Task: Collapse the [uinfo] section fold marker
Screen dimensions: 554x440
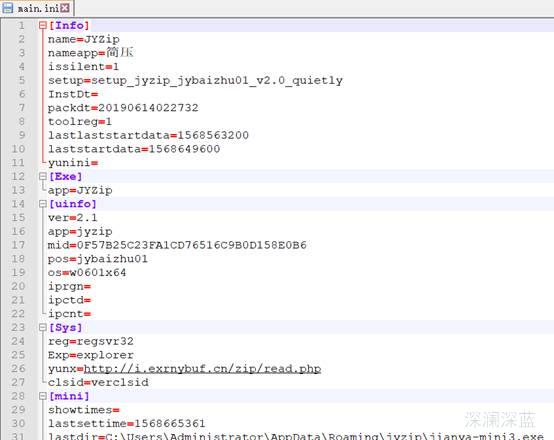Action: coord(43,204)
